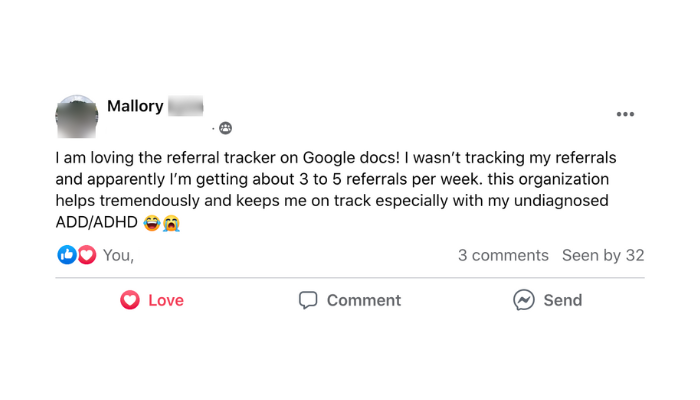The image size is (700, 400).
Task: Toggle the Love reaction heart icon
Action: [130, 300]
